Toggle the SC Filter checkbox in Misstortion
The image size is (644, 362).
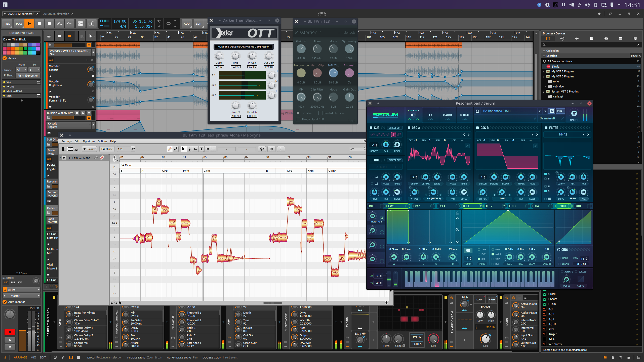298,113
